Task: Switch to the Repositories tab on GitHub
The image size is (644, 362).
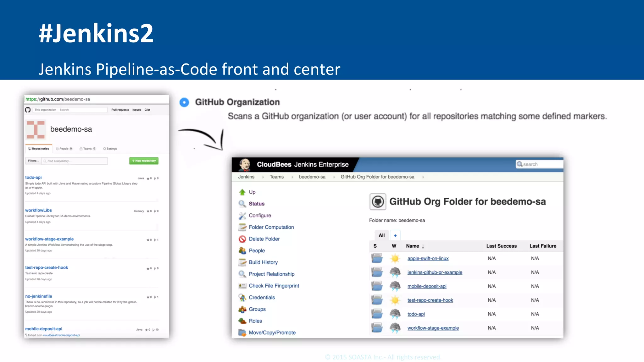Action: (x=39, y=149)
